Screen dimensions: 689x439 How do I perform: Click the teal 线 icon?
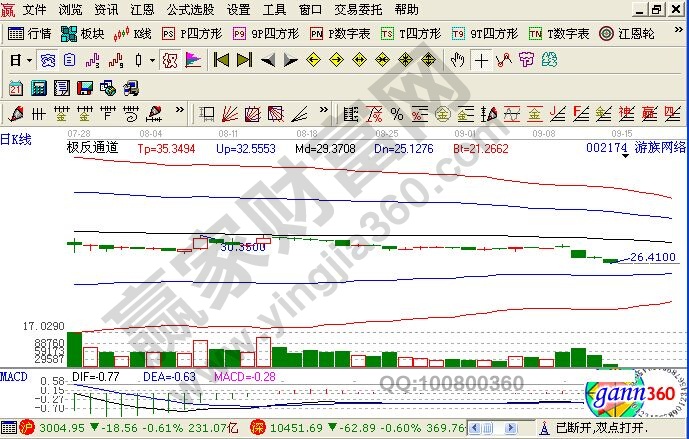pos(549,60)
